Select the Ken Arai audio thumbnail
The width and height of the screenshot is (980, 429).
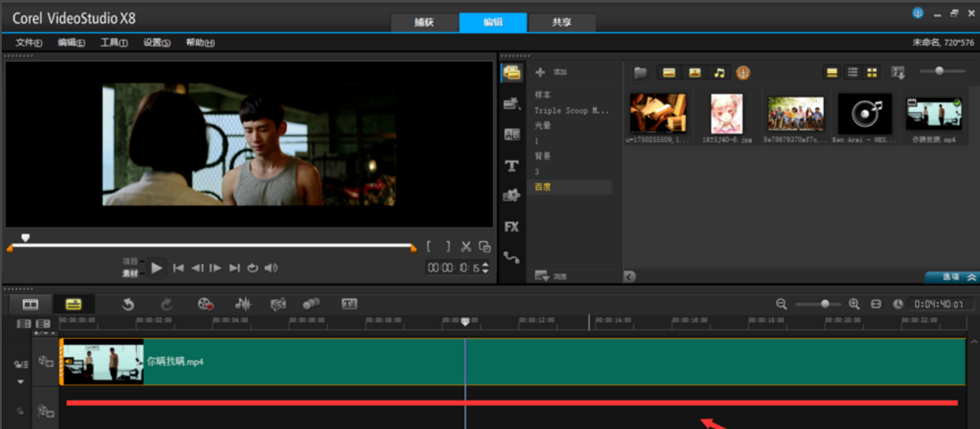[x=864, y=114]
